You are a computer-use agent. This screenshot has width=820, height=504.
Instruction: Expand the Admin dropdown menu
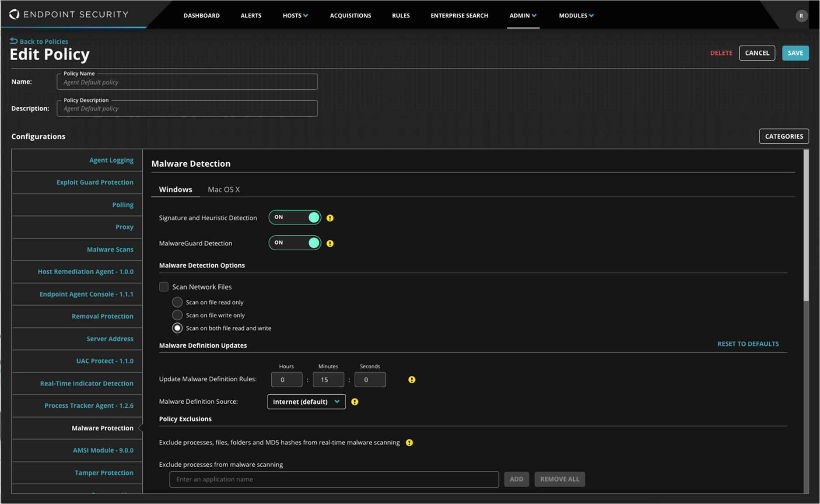(x=523, y=15)
